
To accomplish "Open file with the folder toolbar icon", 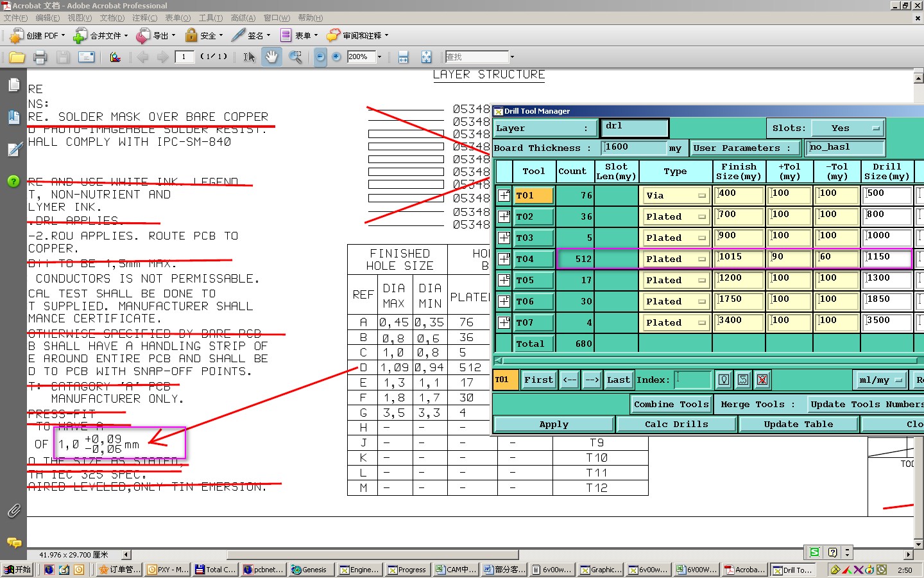I will click(17, 57).
